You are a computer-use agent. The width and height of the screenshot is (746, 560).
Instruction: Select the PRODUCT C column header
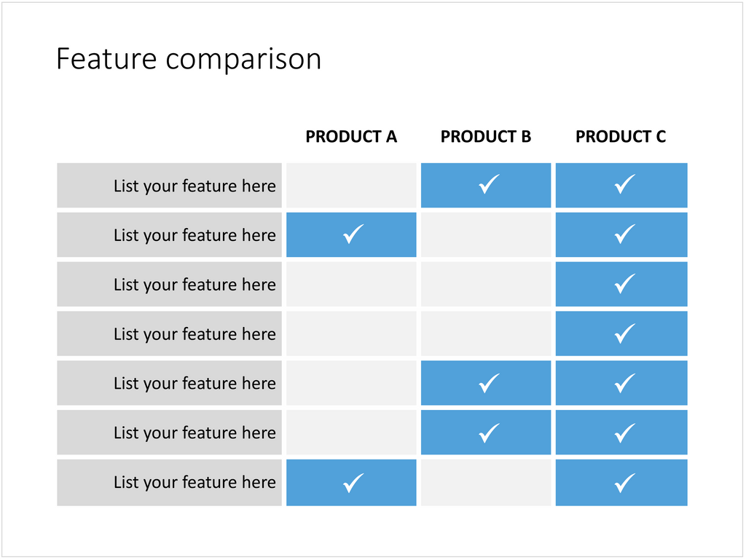621,137
